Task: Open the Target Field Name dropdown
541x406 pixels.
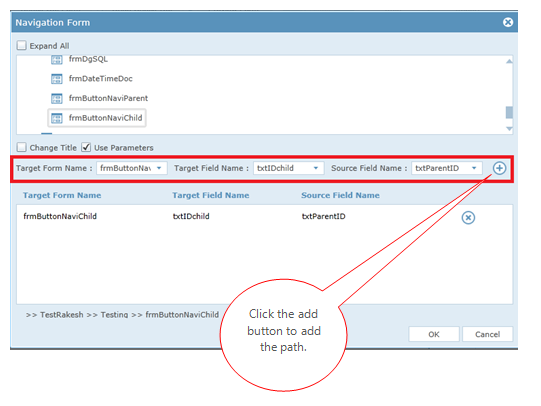Action: click(x=288, y=168)
